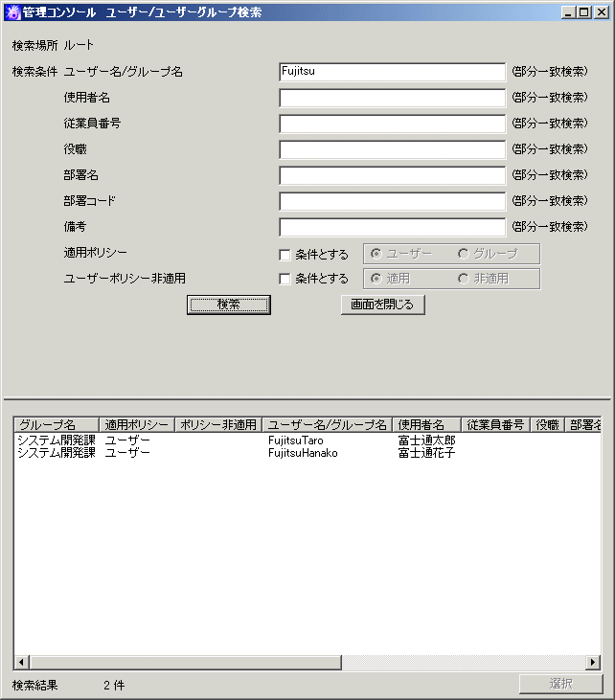The width and height of the screenshot is (615, 700).
Task: Focus the 従業員番号 input field
Action: pos(392,124)
